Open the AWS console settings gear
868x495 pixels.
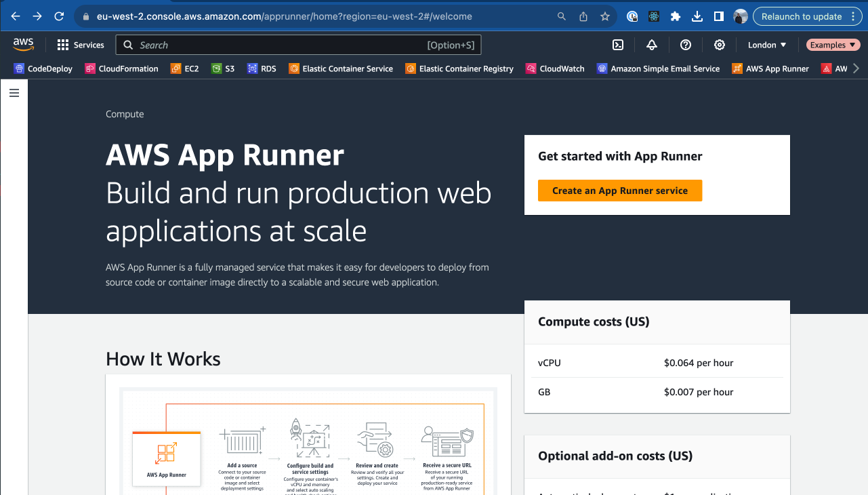click(x=720, y=45)
